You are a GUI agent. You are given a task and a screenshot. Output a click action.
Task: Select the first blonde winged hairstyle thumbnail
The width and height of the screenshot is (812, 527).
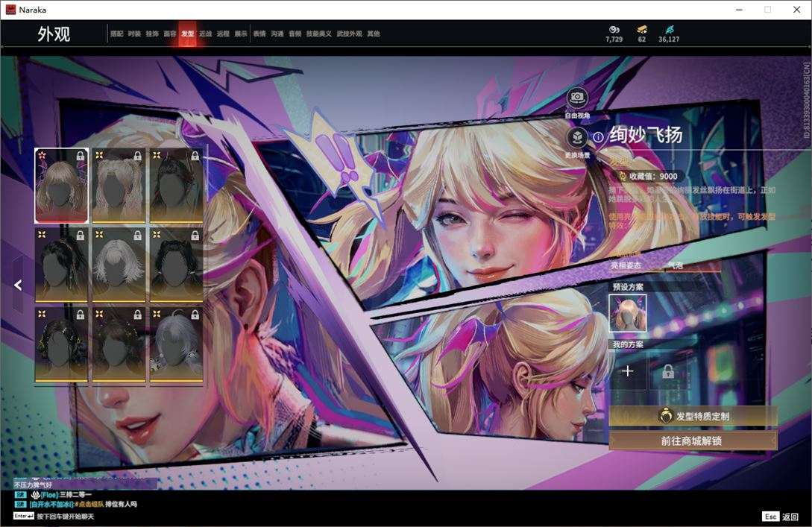[x=62, y=186]
